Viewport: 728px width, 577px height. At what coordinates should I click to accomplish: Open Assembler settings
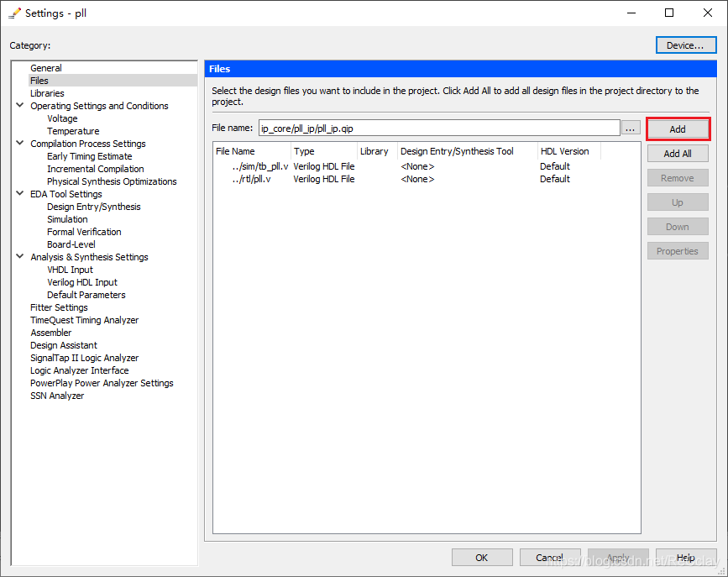click(x=51, y=332)
